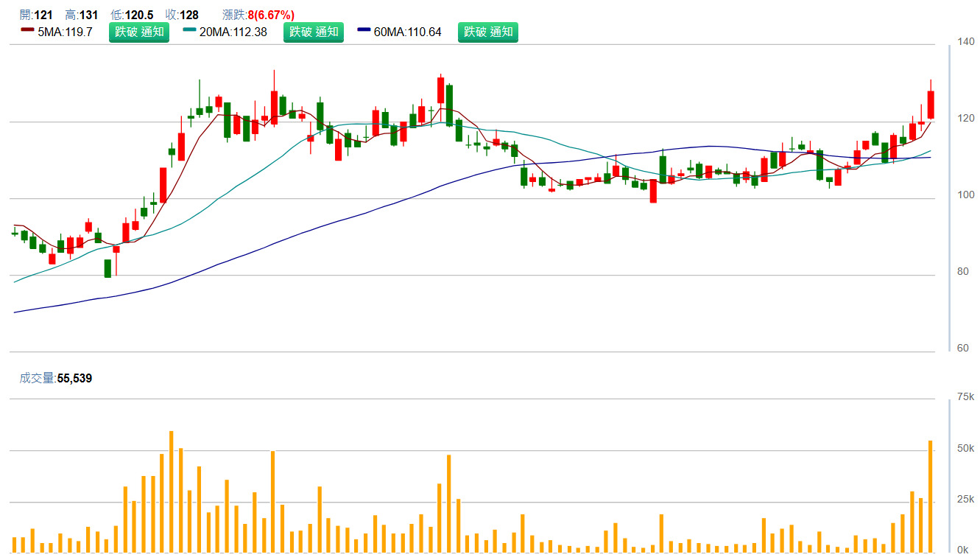
Task: Click the high price 高:131
Action: point(82,15)
